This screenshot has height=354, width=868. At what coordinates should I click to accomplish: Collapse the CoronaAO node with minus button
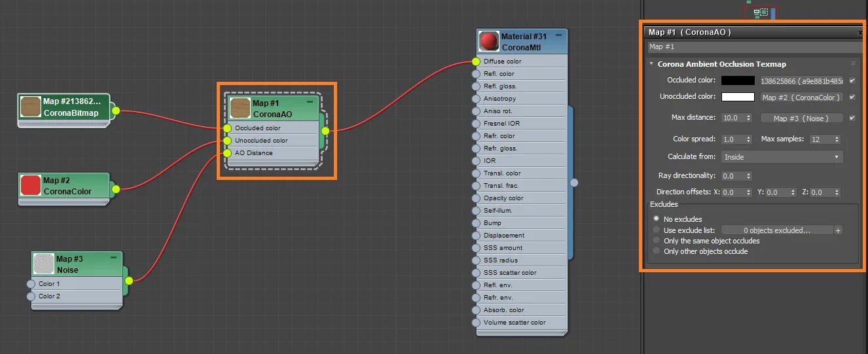tap(310, 102)
